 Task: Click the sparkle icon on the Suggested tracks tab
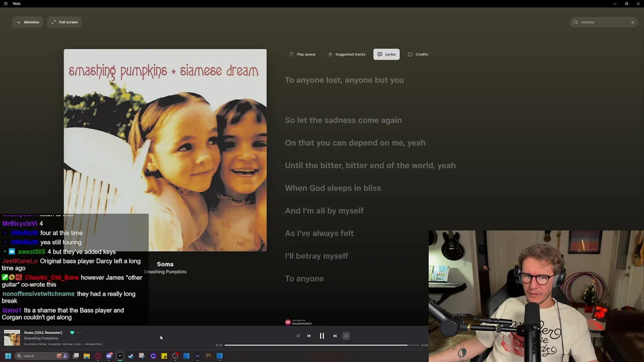(x=330, y=54)
